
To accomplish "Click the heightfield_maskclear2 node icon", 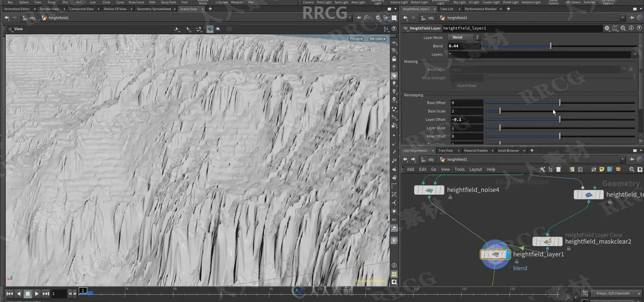I will click(x=547, y=241).
